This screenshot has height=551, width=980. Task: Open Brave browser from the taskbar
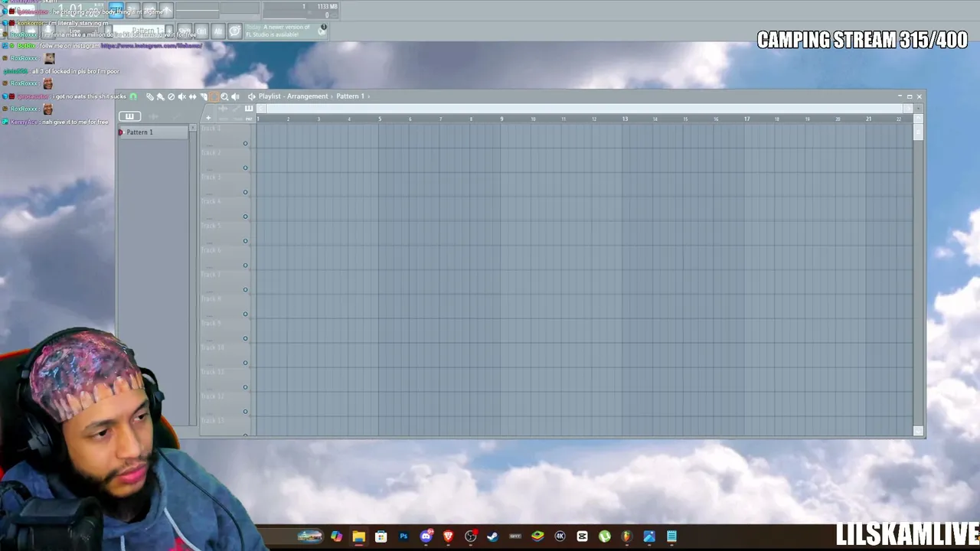[x=448, y=536]
